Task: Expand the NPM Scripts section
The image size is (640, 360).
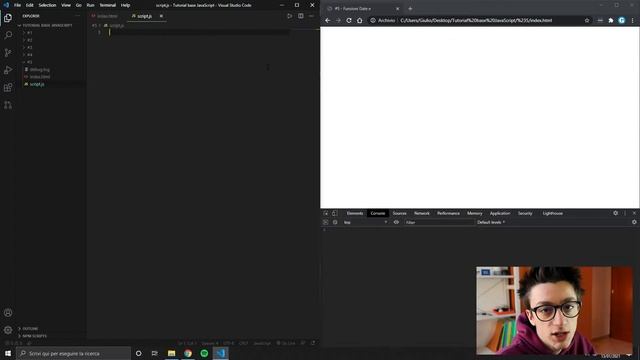Action: click(x=33, y=336)
